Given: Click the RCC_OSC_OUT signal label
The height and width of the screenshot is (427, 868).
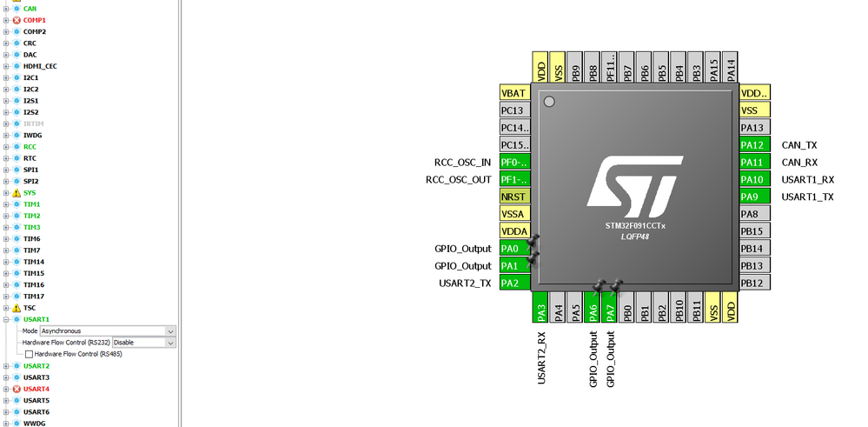Looking at the screenshot, I should point(459,179).
